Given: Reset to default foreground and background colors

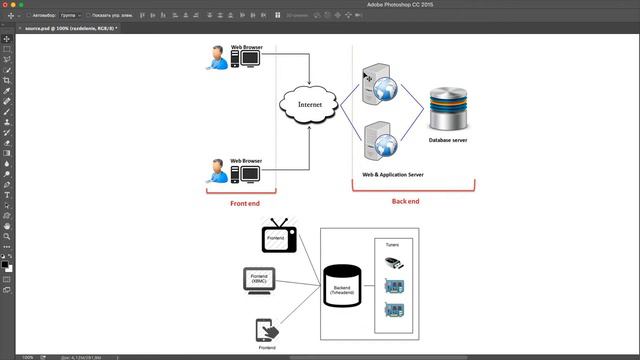Looking at the screenshot, I should [3, 256].
